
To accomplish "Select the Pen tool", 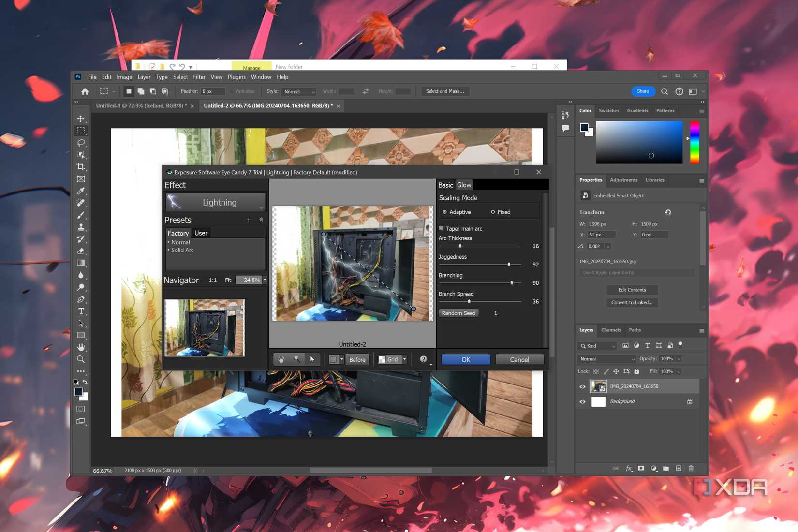I will (81, 299).
